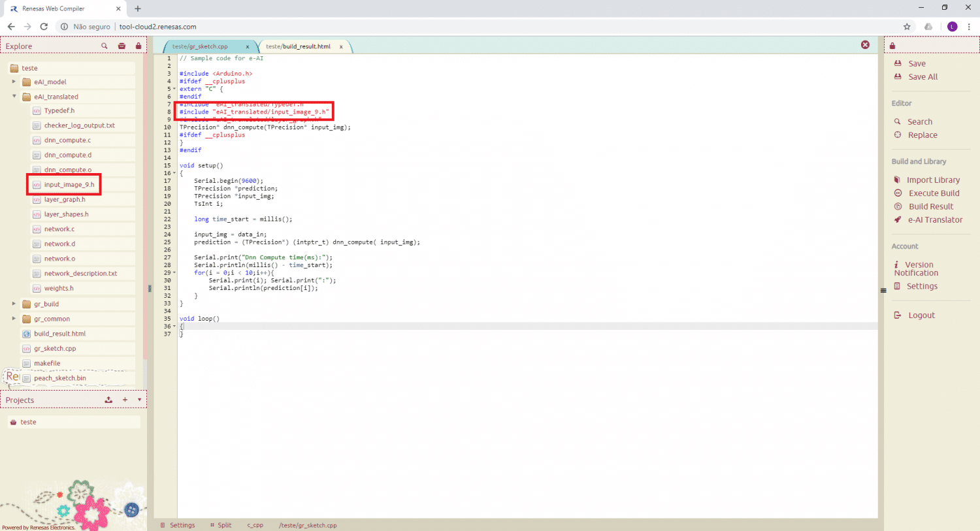Image resolution: width=980 pixels, height=531 pixels.
Task: Click the browser reload icon
Action: pyautogui.click(x=44, y=27)
